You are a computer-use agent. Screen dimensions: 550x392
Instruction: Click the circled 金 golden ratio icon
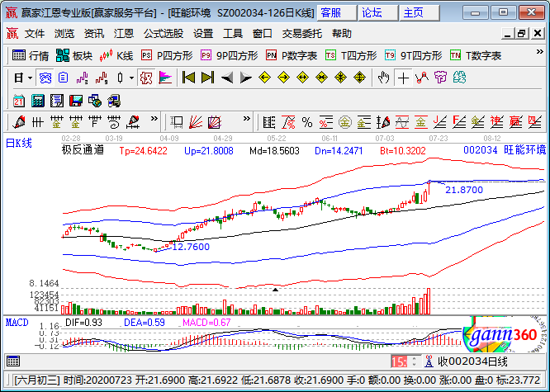point(345,122)
